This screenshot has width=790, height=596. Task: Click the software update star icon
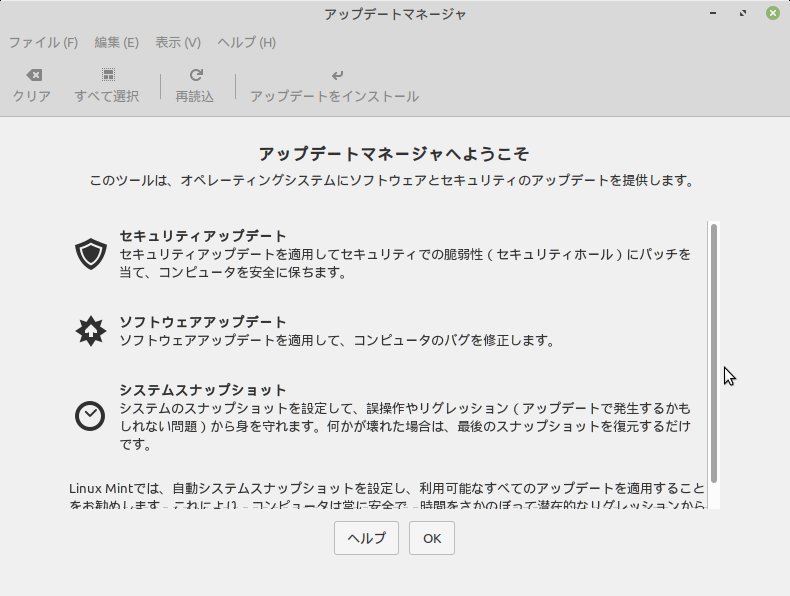click(91, 331)
